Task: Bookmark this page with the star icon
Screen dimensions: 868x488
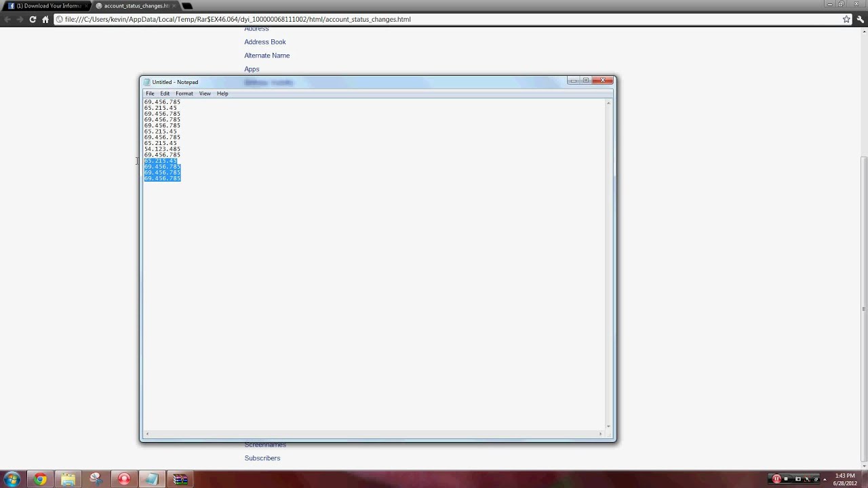Action: tap(846, 19)
